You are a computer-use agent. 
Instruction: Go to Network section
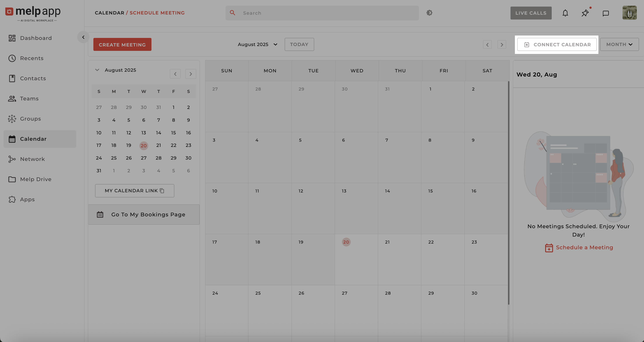[x=32, y=159]
